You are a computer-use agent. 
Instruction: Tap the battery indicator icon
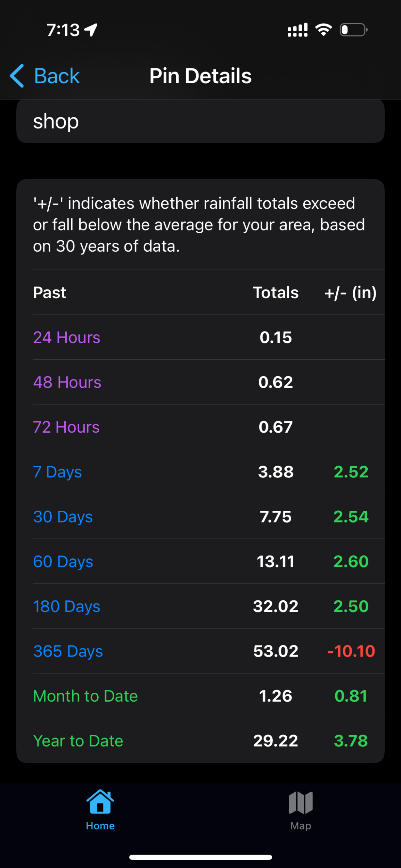tap(354, 30)
